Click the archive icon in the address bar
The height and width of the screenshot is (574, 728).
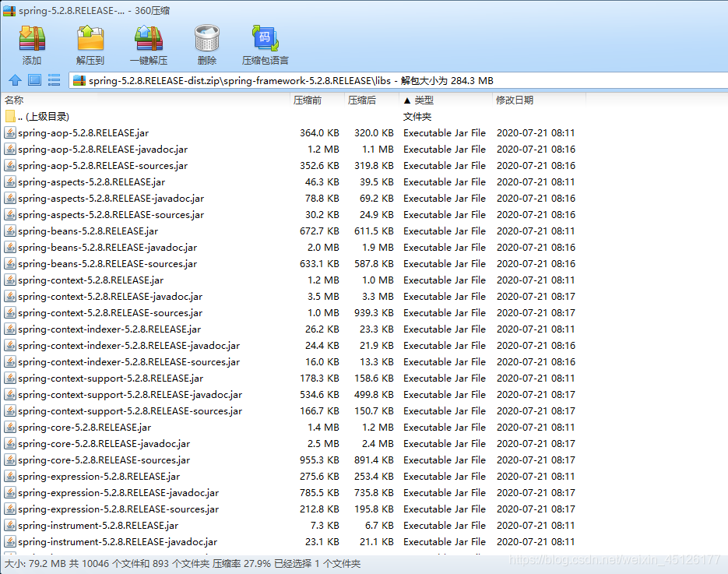pyautogui.click(x=79, y=81)
